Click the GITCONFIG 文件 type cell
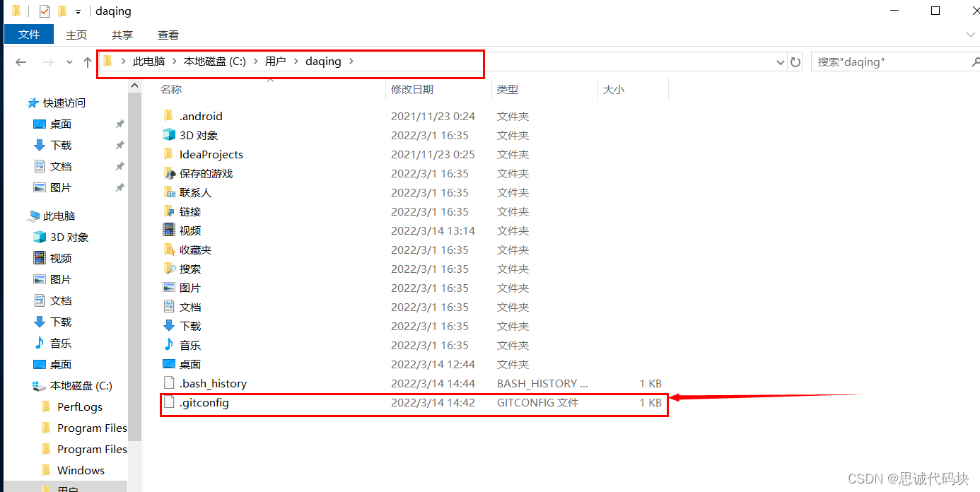Viewport: 980px width, 492px height. pyautogui.click(x=537, y=403)
